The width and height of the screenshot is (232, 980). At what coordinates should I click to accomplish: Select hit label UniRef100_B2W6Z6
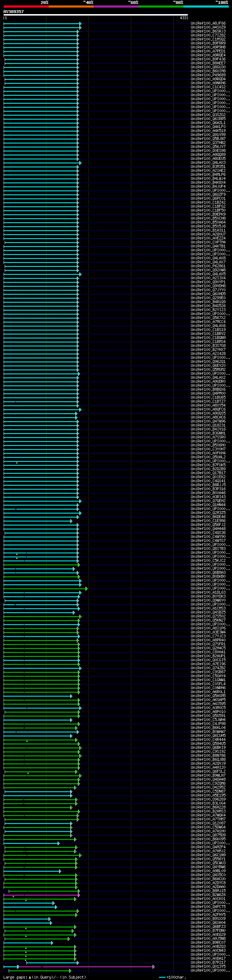pos(208,895)
